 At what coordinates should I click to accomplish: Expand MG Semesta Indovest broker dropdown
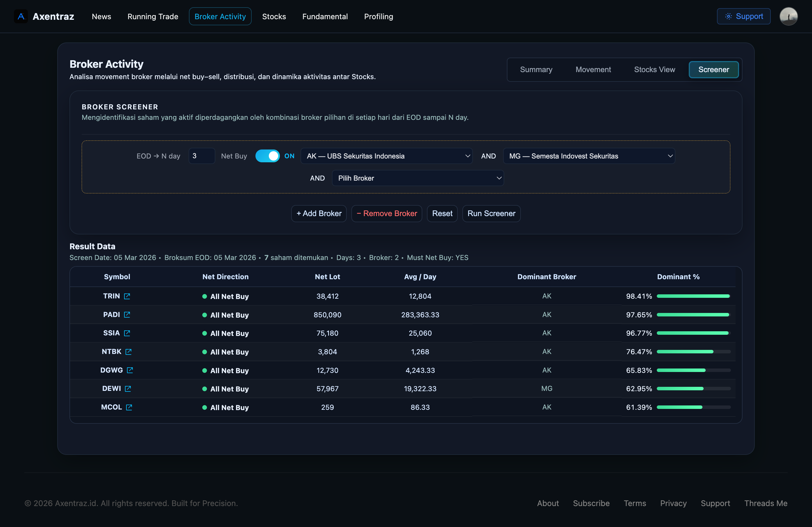pyautogui.click(x=589, y=156)
